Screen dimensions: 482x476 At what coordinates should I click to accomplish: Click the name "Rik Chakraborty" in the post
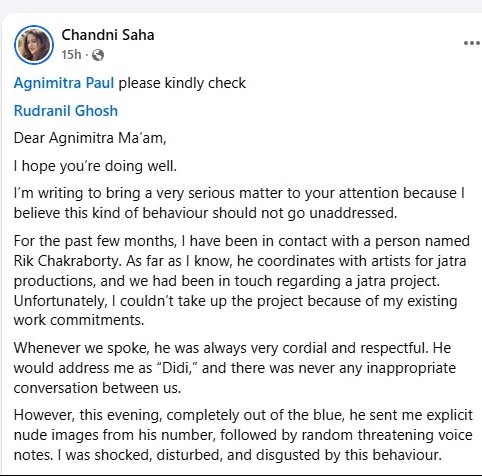click(x=67, y=261)
